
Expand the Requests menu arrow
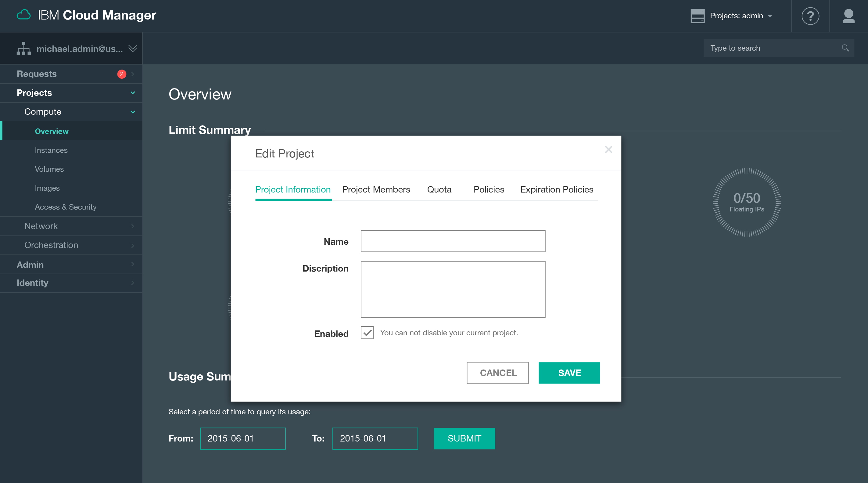[133, 74]
